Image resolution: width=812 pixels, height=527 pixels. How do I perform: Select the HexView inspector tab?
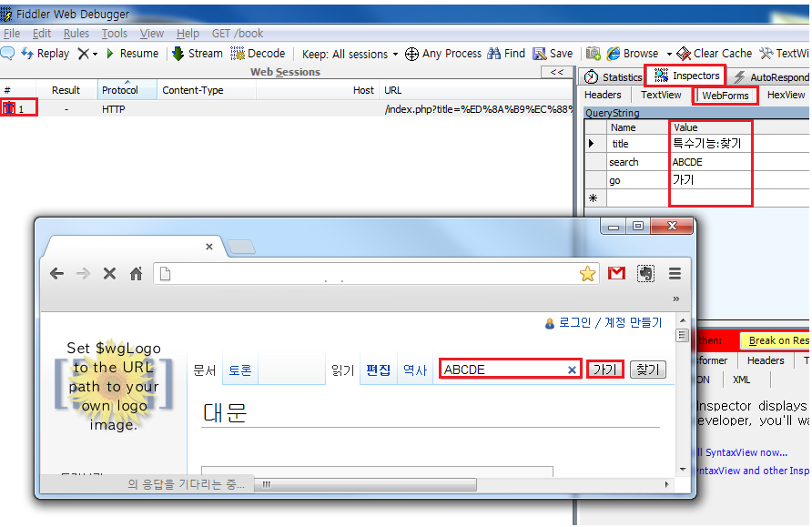(786, 95)
